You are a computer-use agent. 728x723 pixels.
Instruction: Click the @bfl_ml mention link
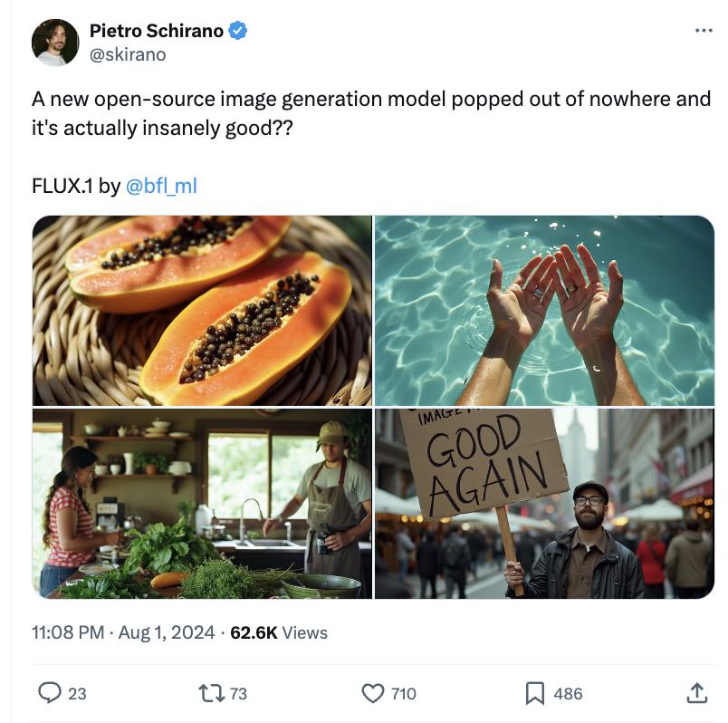coord(160,187)
